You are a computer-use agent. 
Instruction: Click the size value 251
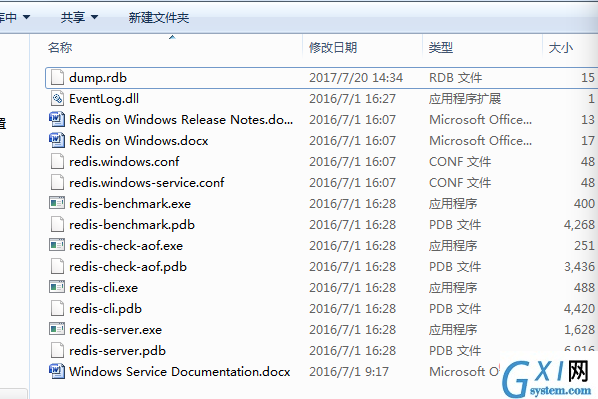click(x=584, y=246)
